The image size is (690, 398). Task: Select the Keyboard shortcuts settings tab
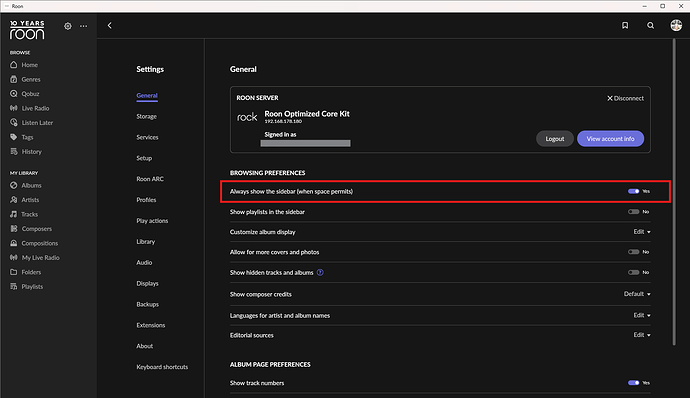(x=162, y=367)
